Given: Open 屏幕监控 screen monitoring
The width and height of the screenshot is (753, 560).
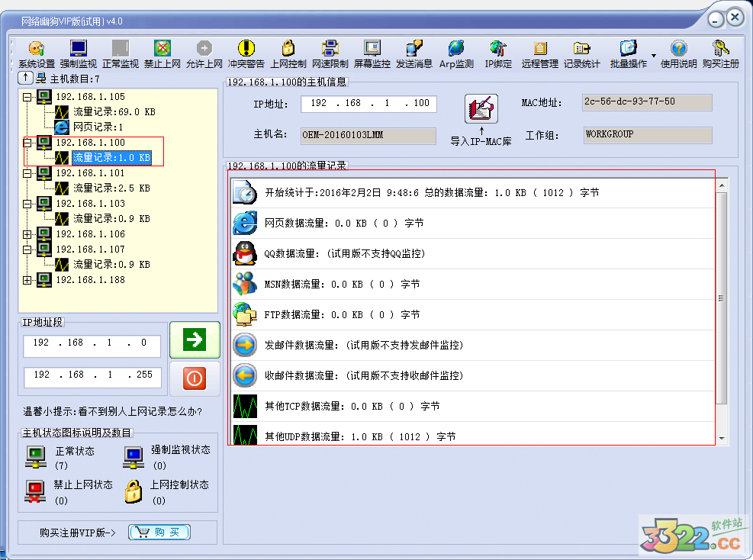Looking at the screenshot, I should (x=372, y=54).
